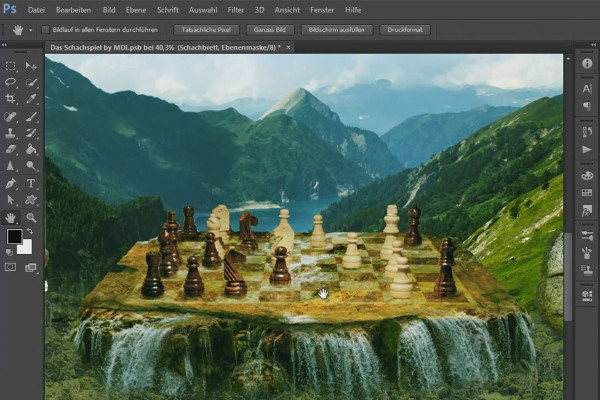This screenshot has width=600, height=400.
Task: Select the Path Selection tool
Action: (10, 200)
